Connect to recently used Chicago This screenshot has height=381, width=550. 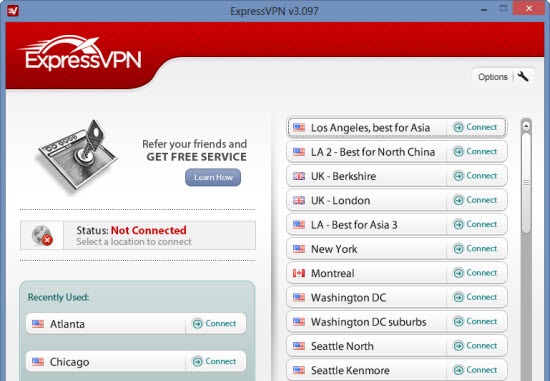(214, 361)
